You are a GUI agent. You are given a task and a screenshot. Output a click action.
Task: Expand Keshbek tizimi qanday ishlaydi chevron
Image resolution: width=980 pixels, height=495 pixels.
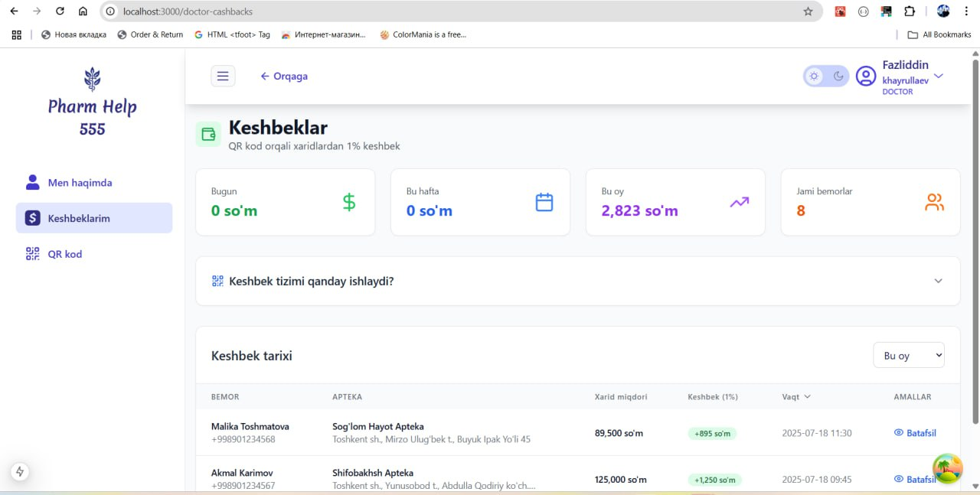tap(939, 281)
